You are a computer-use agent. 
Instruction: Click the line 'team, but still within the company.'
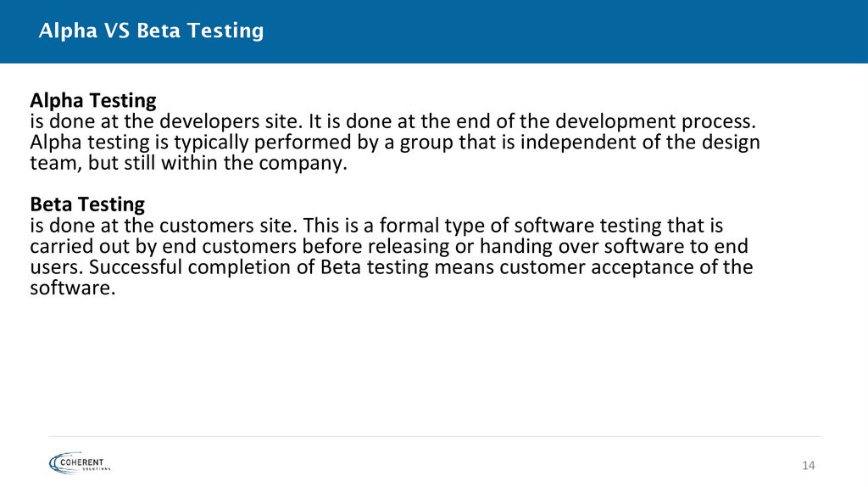pyautogui.click(x=189, y=163)
